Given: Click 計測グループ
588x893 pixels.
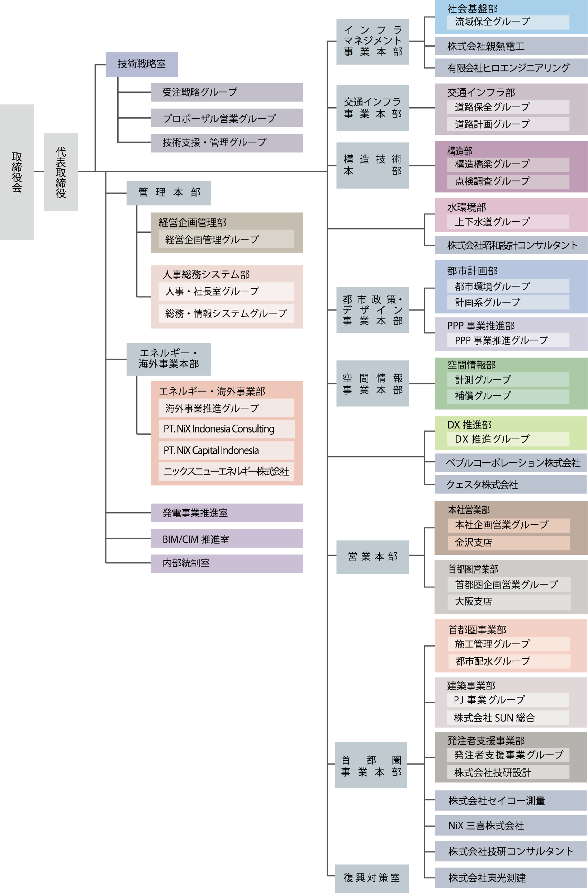Looking at the screenshot, I should 508,379.
